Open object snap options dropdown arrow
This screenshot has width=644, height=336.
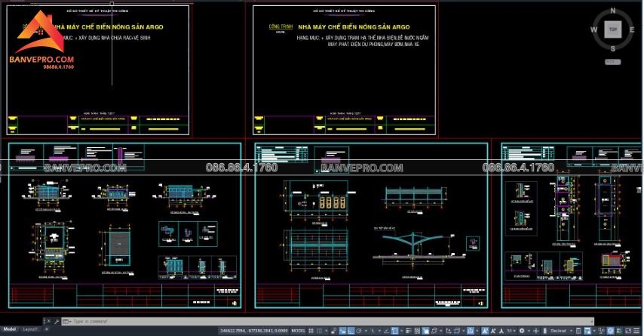coord(401,331)
